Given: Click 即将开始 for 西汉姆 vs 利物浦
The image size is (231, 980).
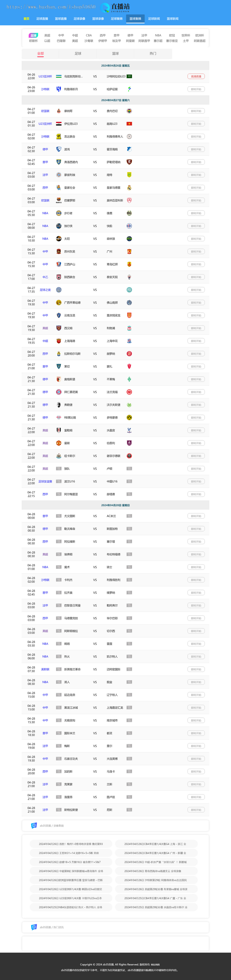Looking at the screenshot, I should pyautogui.click(x=196, y=328).
